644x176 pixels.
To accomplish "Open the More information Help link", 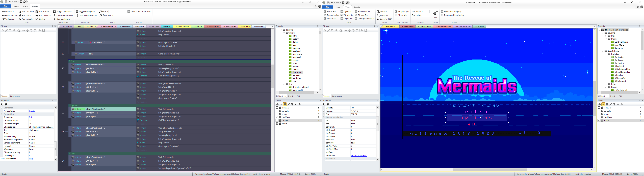I will [x=31, y=159].
